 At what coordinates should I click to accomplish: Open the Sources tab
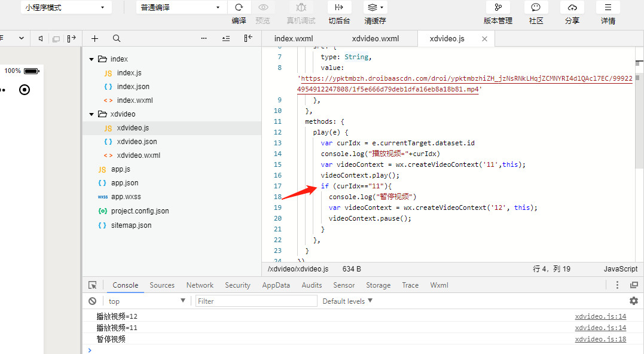point(162,285)
